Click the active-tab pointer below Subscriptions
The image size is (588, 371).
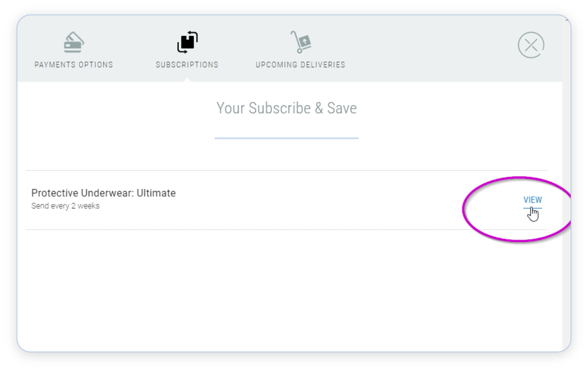point(187,80)
